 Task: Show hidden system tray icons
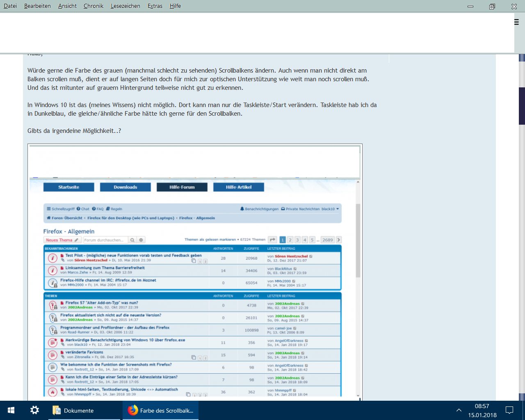point(459,410)
